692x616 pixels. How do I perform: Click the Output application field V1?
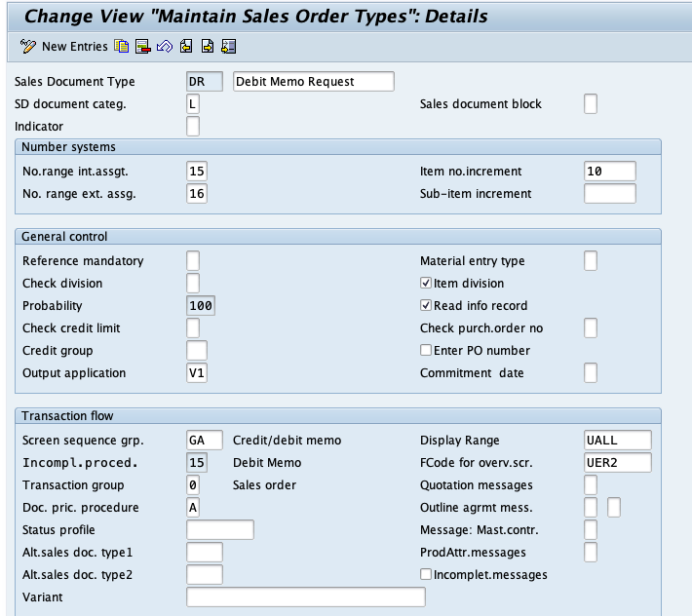pos(197,373)
